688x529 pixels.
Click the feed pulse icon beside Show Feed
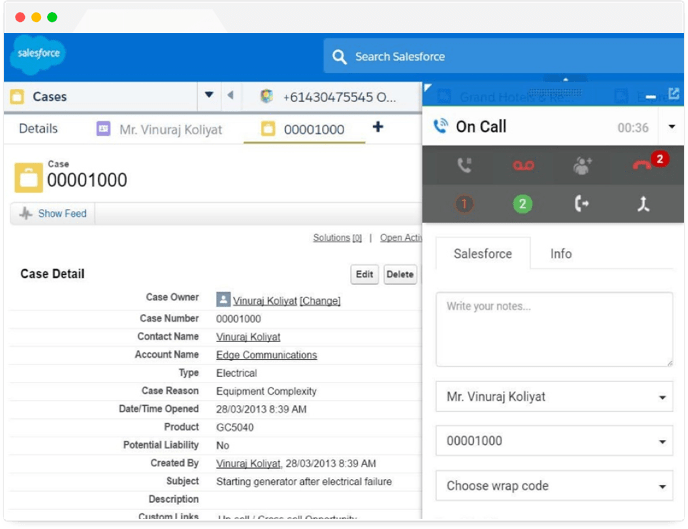[x=26, y=214]
